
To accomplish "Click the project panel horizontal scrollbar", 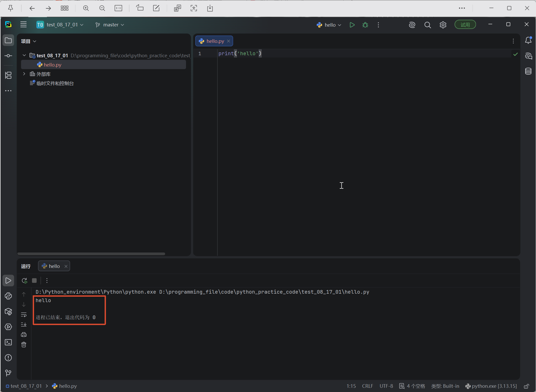I will (91, 254).
